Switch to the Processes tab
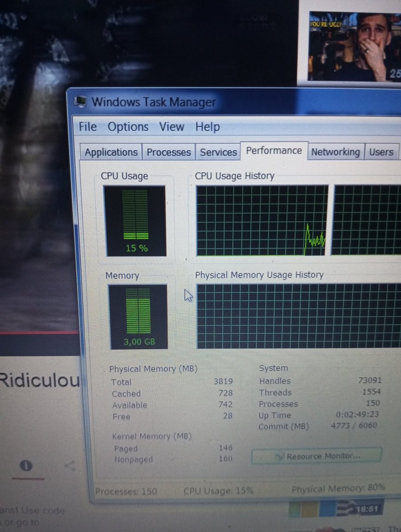401x532 pixels. tap(169, 153)
